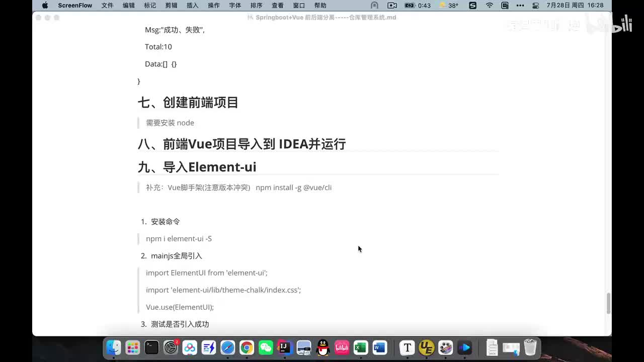Click the text Msg:"成功、失败",
644x362 pixels.
(175, 30)
